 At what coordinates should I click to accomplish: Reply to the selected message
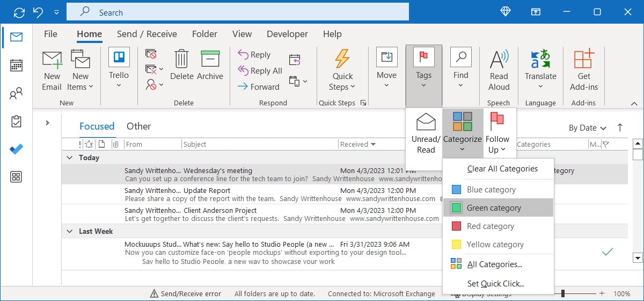click(254, 55)
